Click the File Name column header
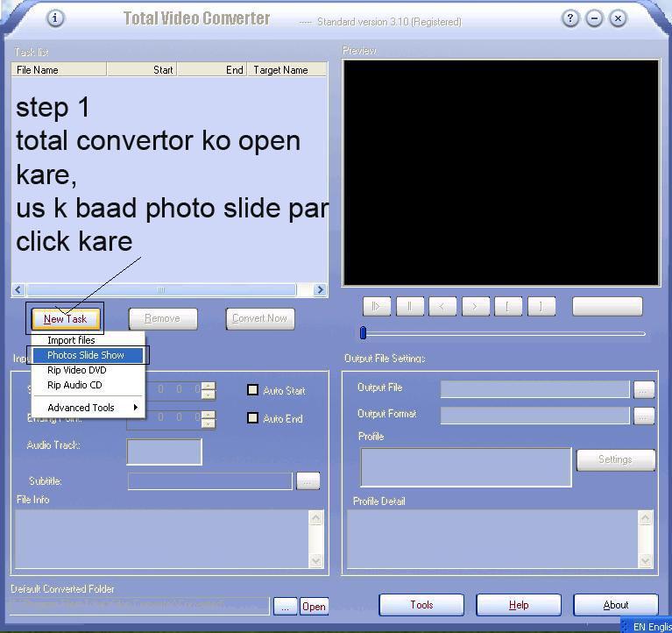672x633 pixels. (60, 69)
